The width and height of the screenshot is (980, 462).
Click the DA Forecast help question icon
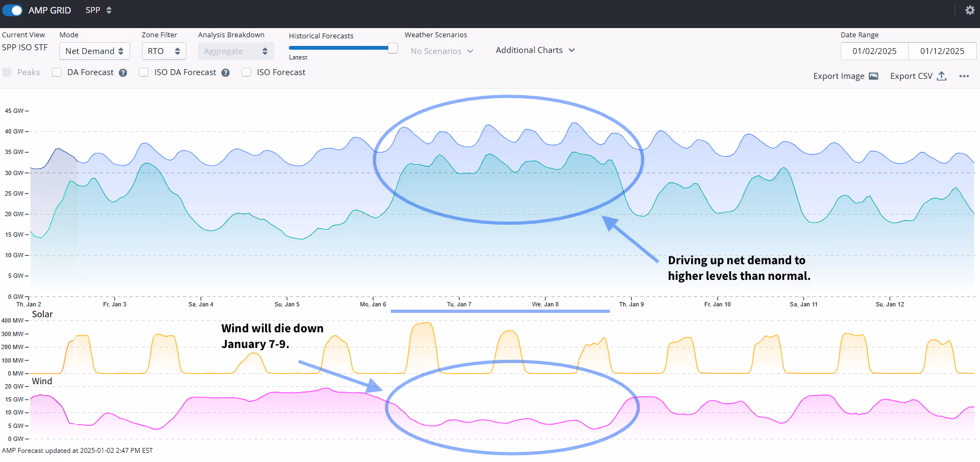coord(123,73)
